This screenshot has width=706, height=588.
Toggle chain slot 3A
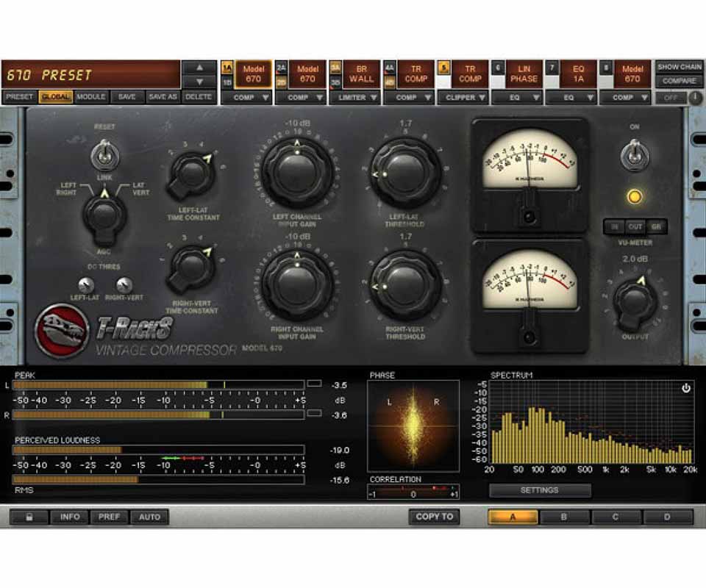pos(335,68)
